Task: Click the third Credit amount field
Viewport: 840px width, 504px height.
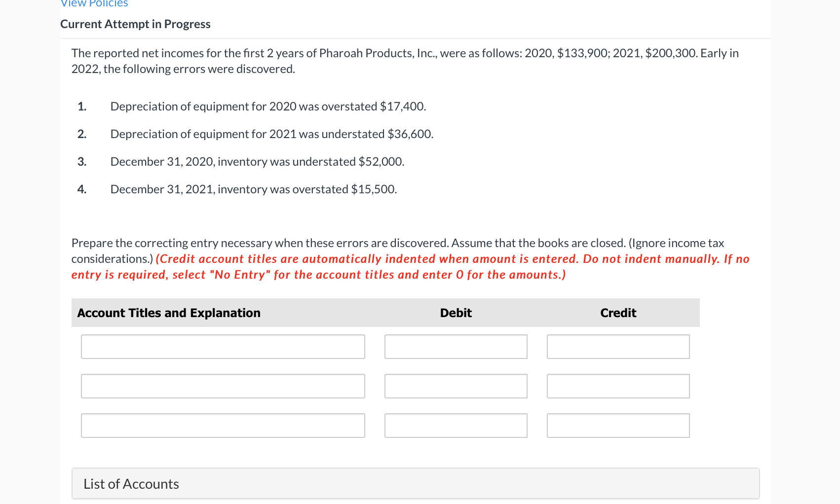Action: 618,425
